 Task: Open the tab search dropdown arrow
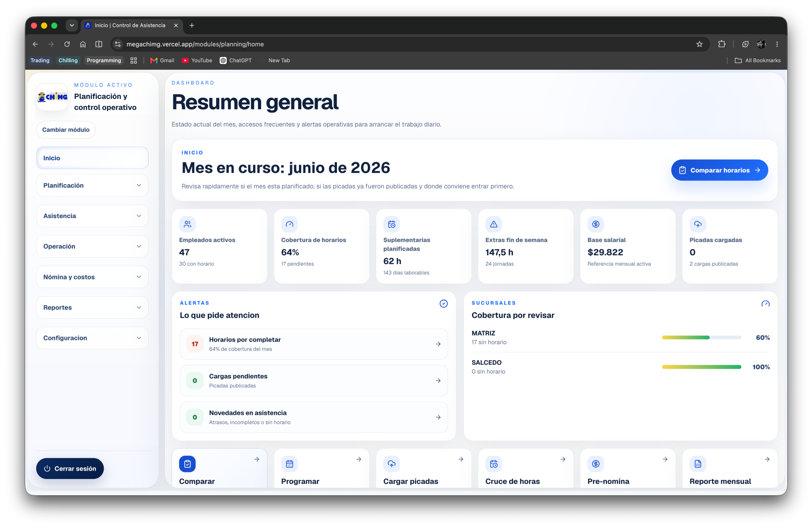tap(72, 26)
